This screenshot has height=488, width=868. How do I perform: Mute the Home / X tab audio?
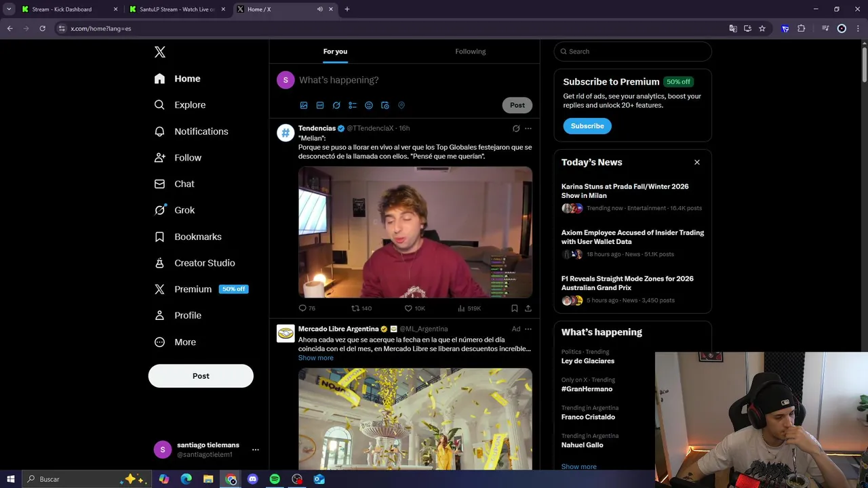[x=319, y=9]
